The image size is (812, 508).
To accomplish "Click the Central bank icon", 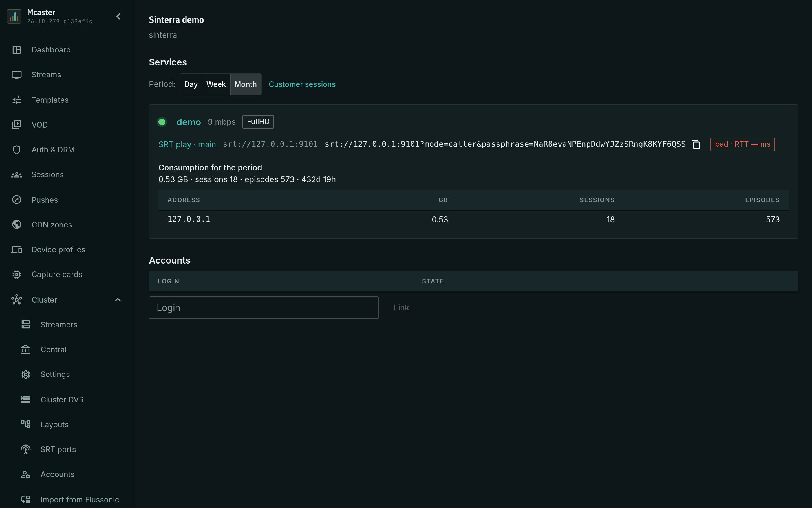I will [25, 349].
